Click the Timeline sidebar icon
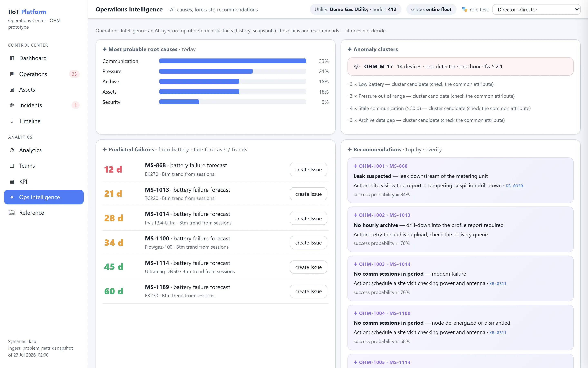The width and height of the screenshot is (588, 368). [x=12, y=121]
